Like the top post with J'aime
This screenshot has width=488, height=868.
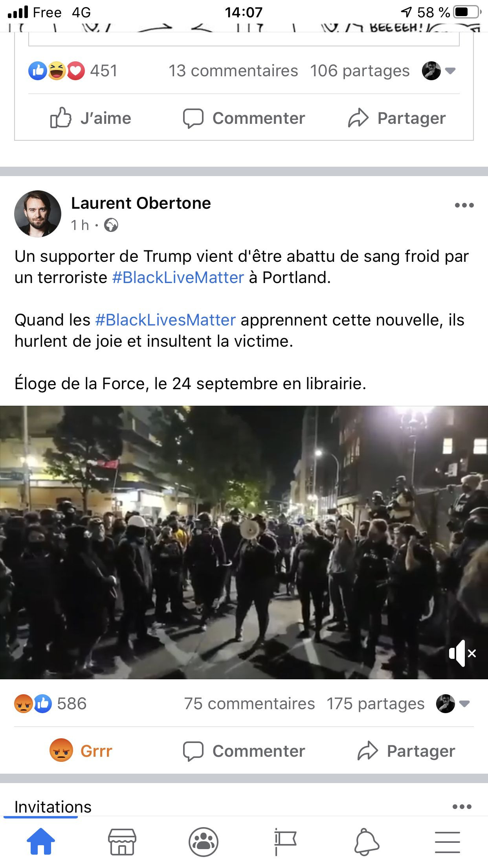[91, 118]
